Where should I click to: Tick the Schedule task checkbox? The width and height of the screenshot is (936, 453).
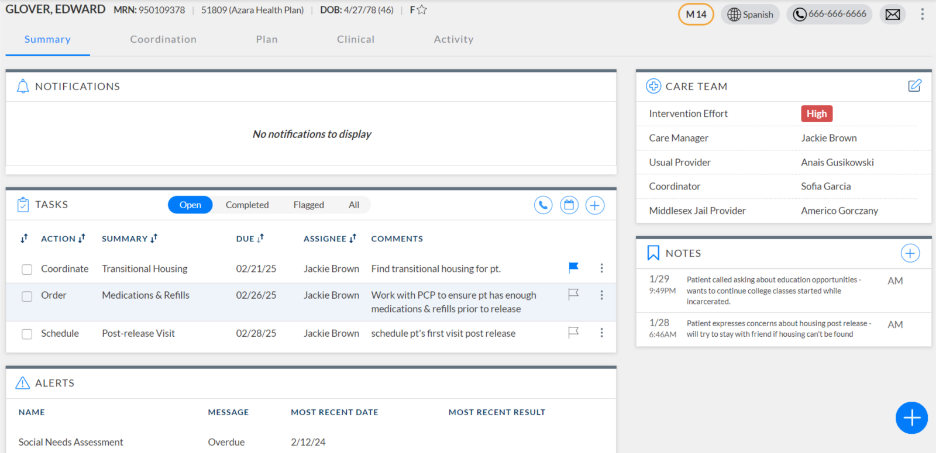[x=27, y=334]
